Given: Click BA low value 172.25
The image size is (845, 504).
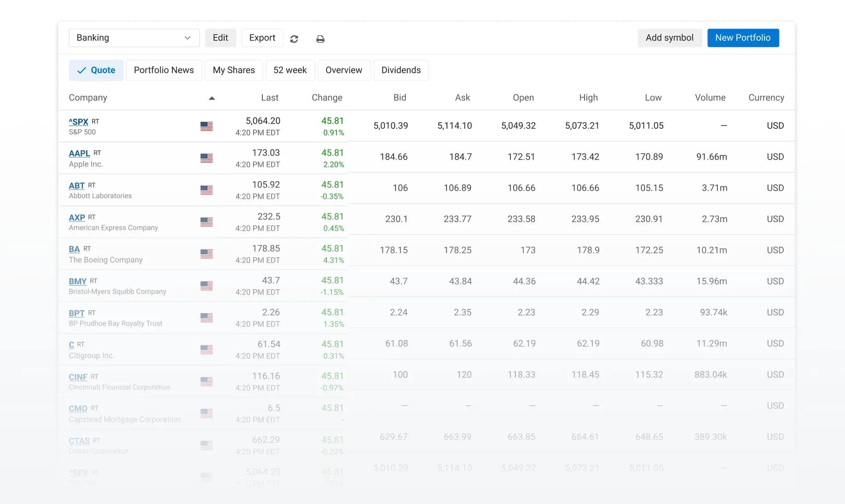Looking at the screenshot, I should [x=649, y=250].
